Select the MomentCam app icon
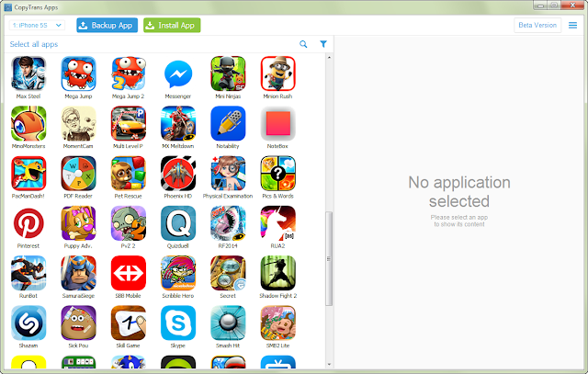 point(78,123)
